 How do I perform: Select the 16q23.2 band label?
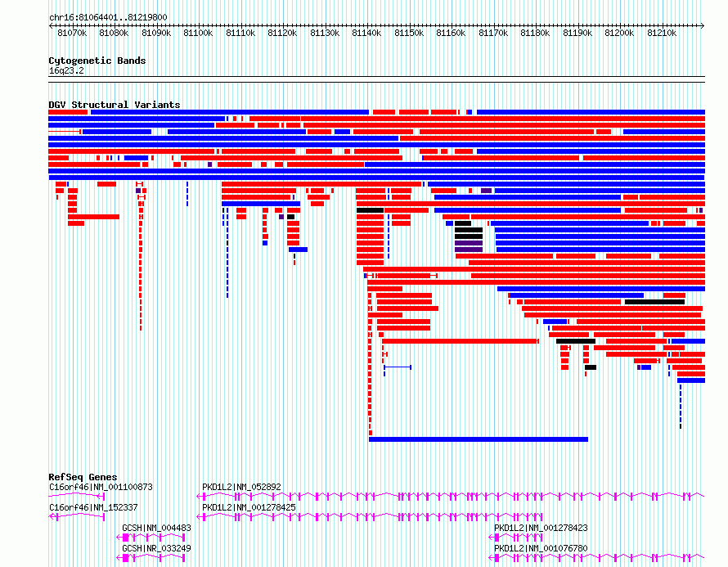[x=66, y=70]
